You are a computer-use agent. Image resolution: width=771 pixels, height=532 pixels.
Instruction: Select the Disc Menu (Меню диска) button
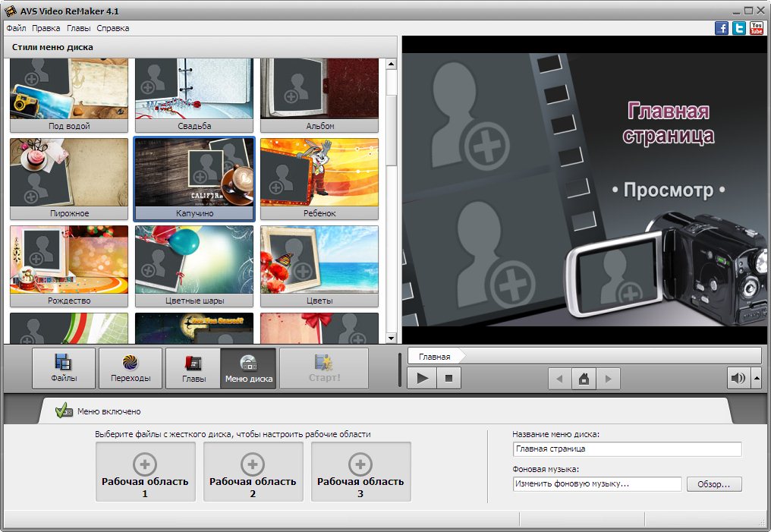point(248,368)
